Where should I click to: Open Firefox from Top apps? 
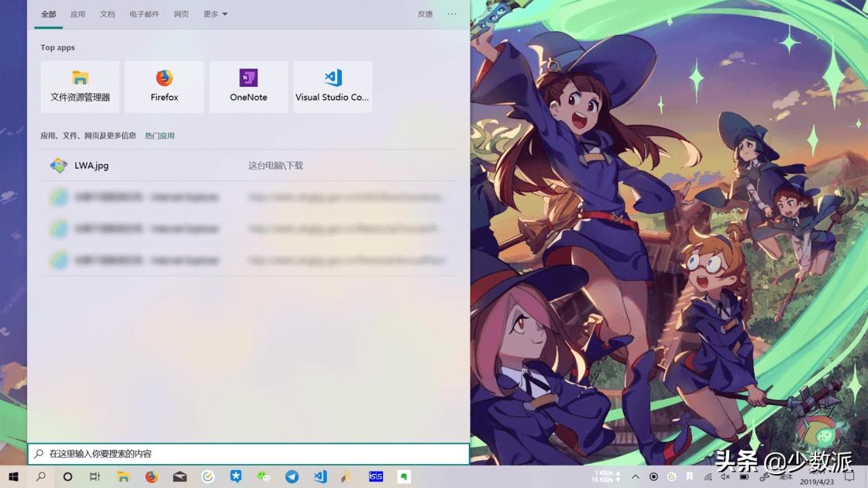[x=164, y=85]
